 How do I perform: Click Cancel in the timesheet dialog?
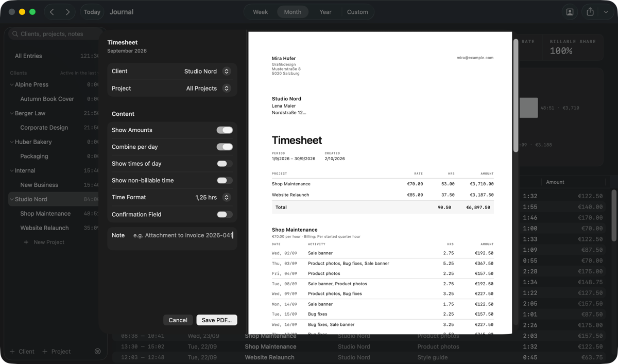coord(178,320)
